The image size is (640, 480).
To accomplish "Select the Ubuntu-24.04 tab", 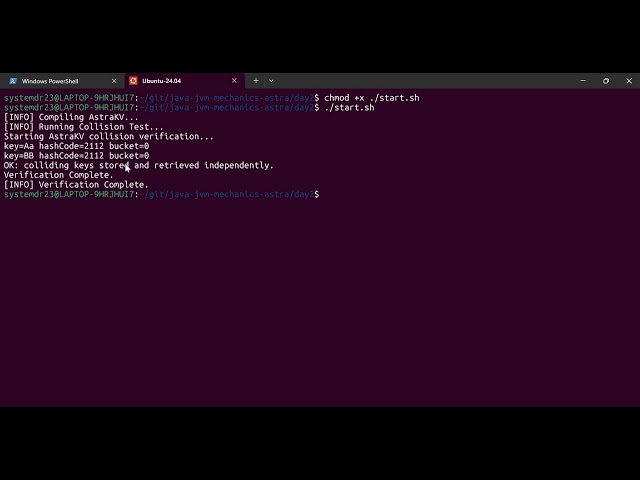I will [x=184, y=81].
